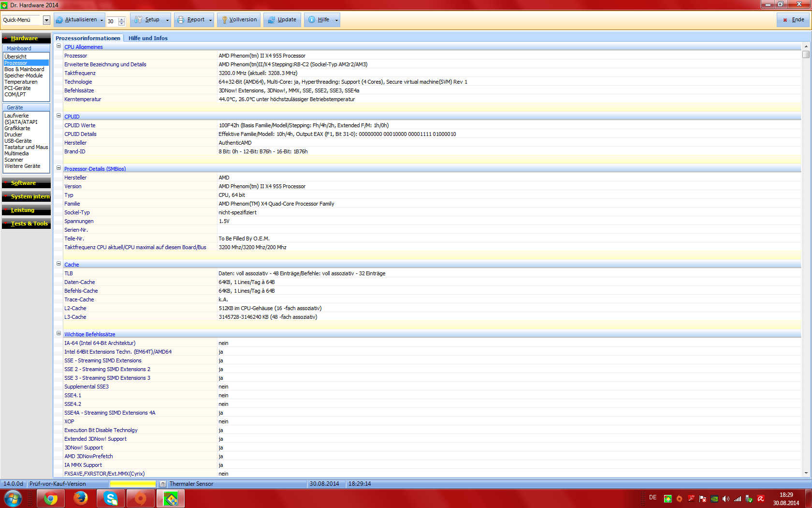Open Origin from taskbar
The width and height of the screenshot is (812, 508).
point(141,498)
